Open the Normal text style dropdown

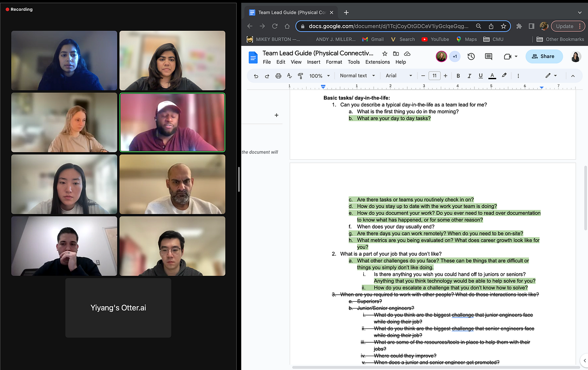coord(356,76)
